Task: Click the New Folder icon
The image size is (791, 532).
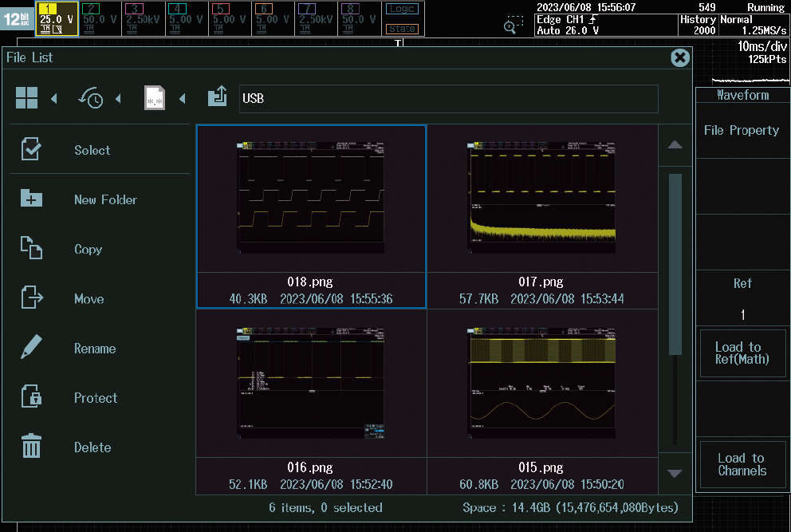Action: [31, 199]
